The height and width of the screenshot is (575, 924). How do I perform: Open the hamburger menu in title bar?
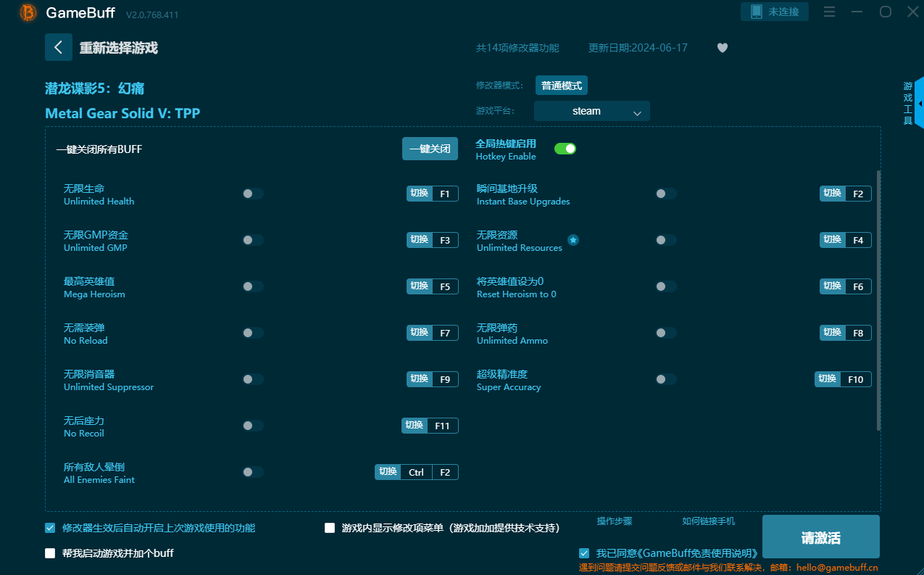[x=830, y=12]
